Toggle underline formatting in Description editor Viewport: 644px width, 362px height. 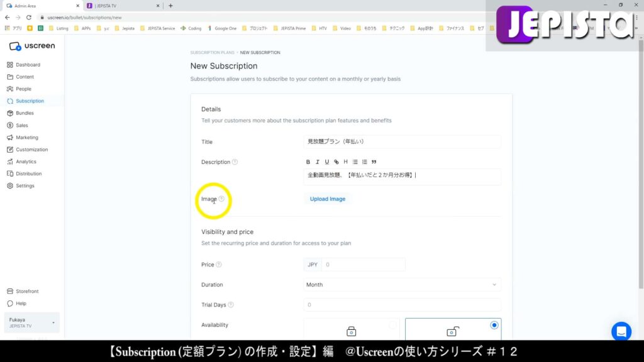coord(327,162)
